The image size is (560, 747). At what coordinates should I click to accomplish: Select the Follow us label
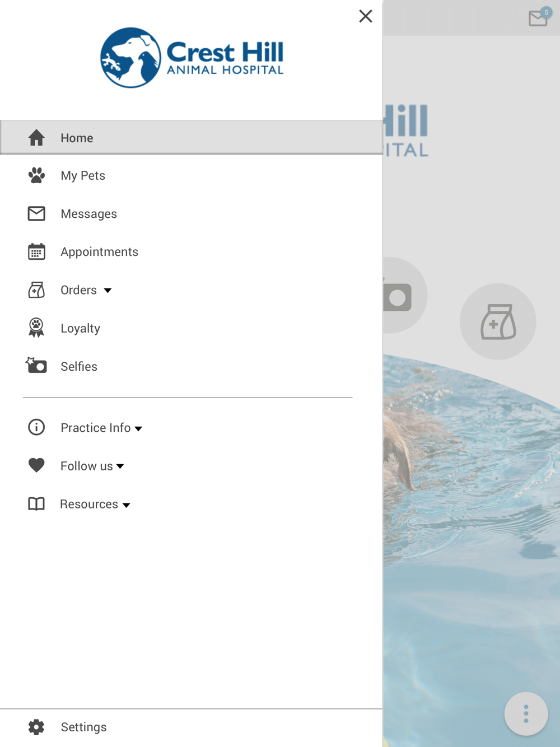click(87, 466)
